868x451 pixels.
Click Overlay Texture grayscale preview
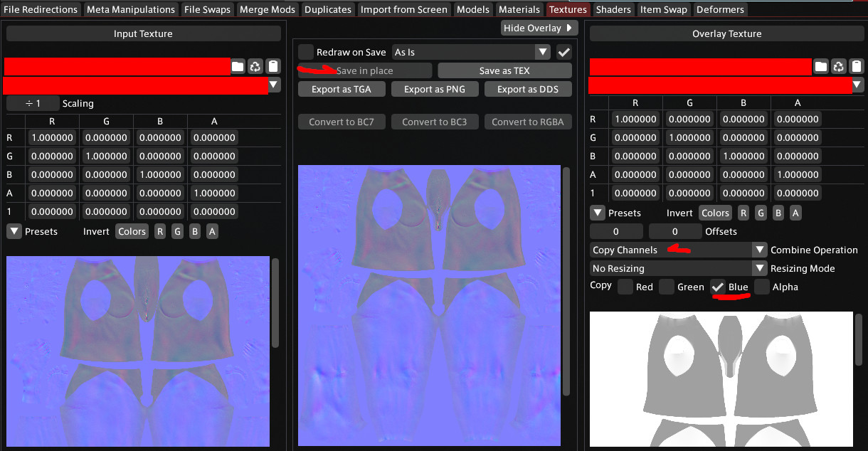721,378
